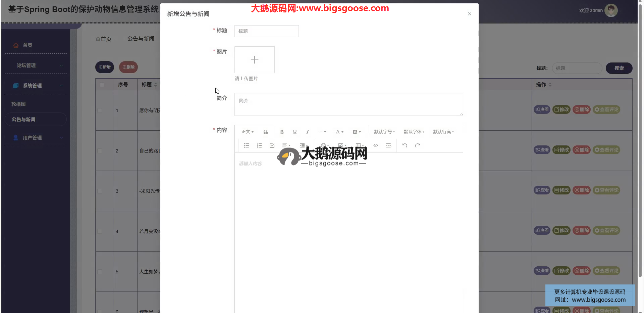
Task: Expand the 正文 heading style dropdown
Action: click(x=247, y=132)
